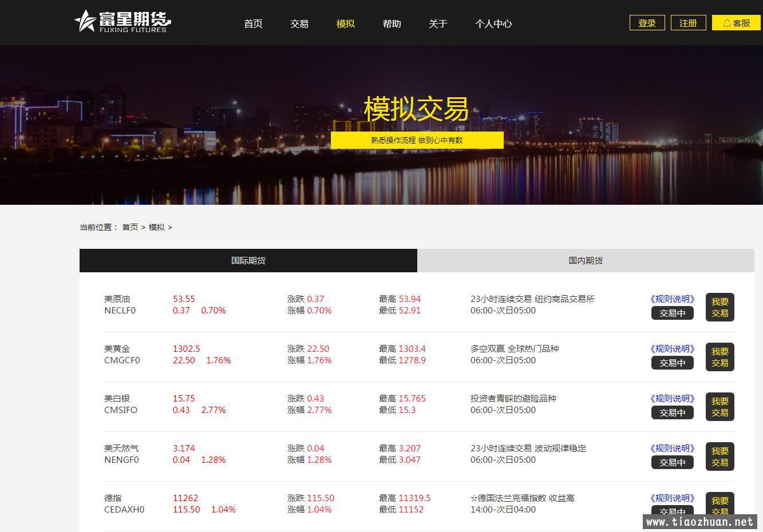
Task: Switch to the 国内期货 tab
Action: tap(586, 260)
